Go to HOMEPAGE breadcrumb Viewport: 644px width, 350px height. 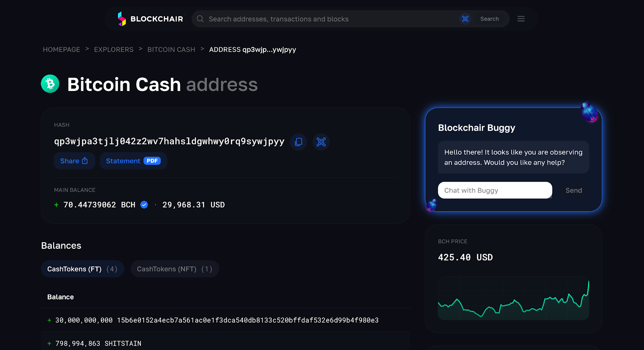(62, 50)
